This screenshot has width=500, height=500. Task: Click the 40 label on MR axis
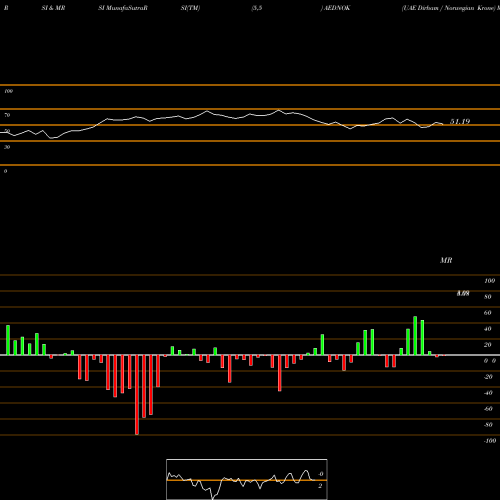[488, 329]
